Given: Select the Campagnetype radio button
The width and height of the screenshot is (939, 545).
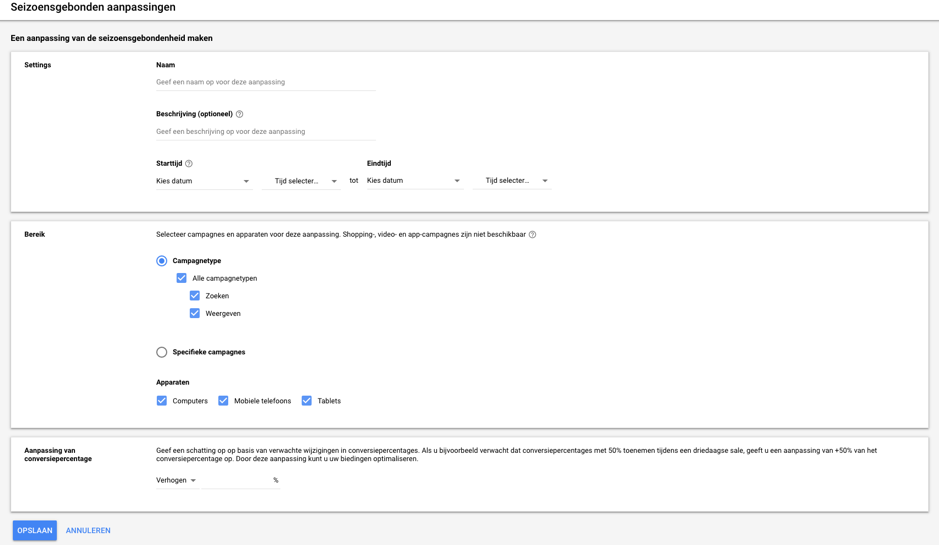Looking at the screenshot, I should point(162,261).
